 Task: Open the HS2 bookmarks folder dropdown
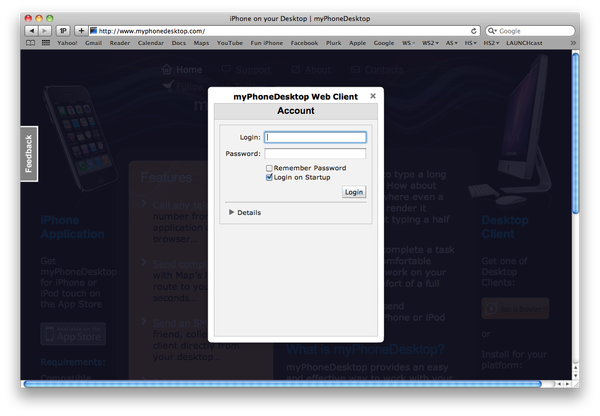click(x=491, y=43)
